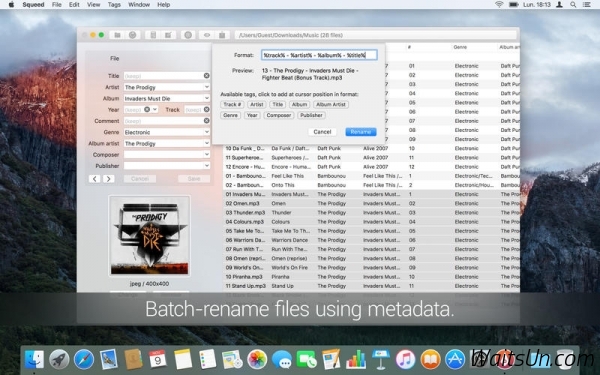Open the View menu
Screen dimensions: 600x375
pos(93,5)
